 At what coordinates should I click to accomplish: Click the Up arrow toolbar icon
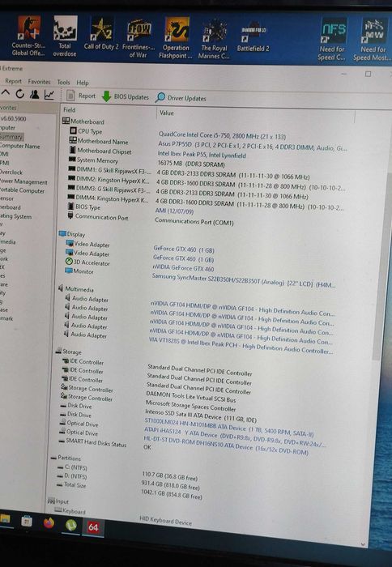tap(6, 93)
